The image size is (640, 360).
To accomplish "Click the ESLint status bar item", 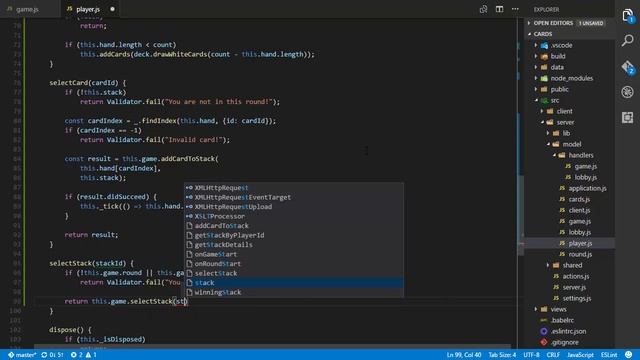I will [x=609, y=355].
